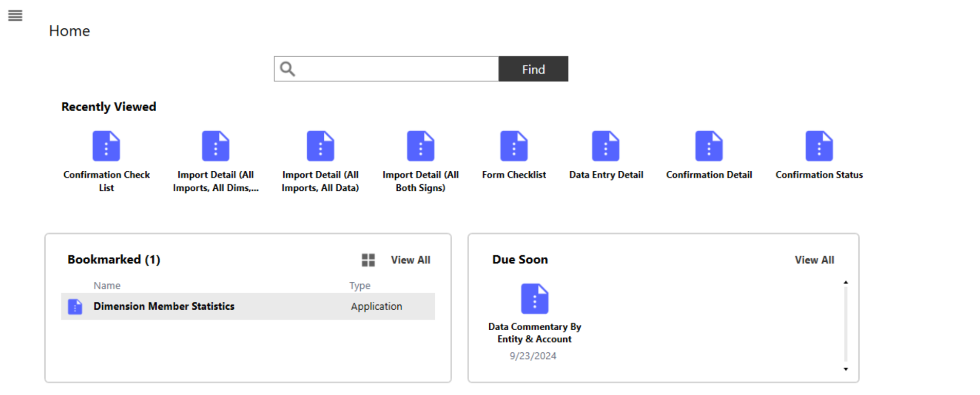
Task: Open Import Detail All Data document icon
Action: 320,146
